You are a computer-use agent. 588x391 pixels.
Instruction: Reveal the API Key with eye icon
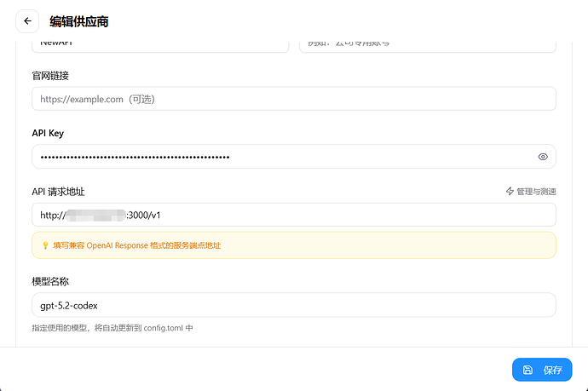pyautogui.click(x=543, y=157)
